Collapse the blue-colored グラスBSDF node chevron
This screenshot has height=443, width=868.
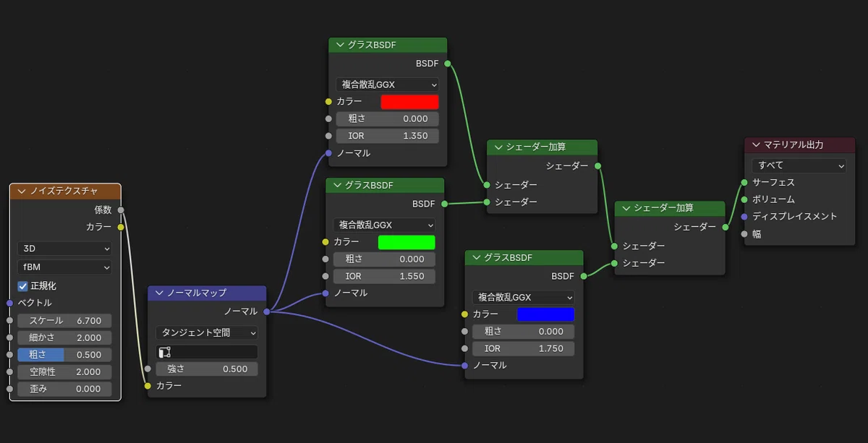(x=477, y=257)
